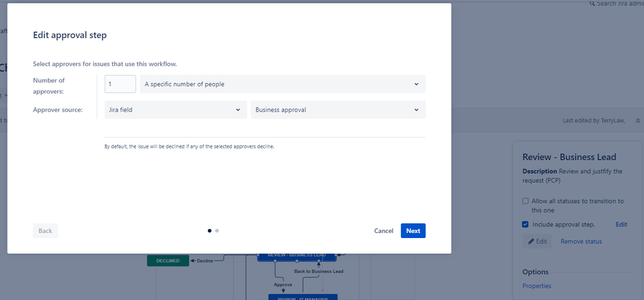This screenshot has height=300, width=644.
Task: Open the 'A specific number of people' dropdown
Action: [283, 84]
